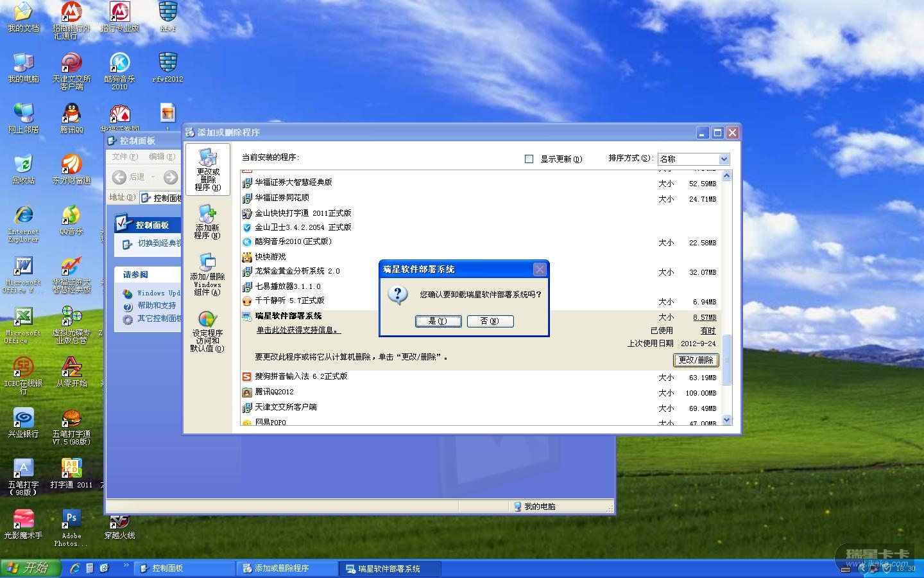The image size is (924, 578).
Task: Confirm uninstall with 是(Y) button
Action: click(x=438, y=321)
